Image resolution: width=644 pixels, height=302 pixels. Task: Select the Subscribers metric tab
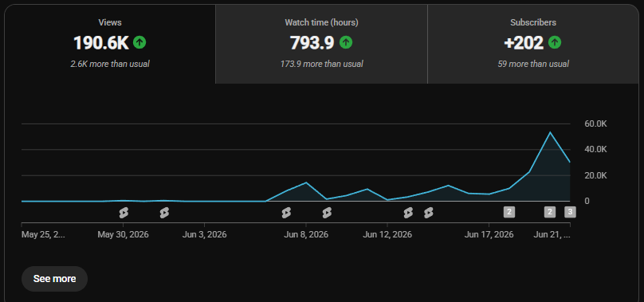533,44
